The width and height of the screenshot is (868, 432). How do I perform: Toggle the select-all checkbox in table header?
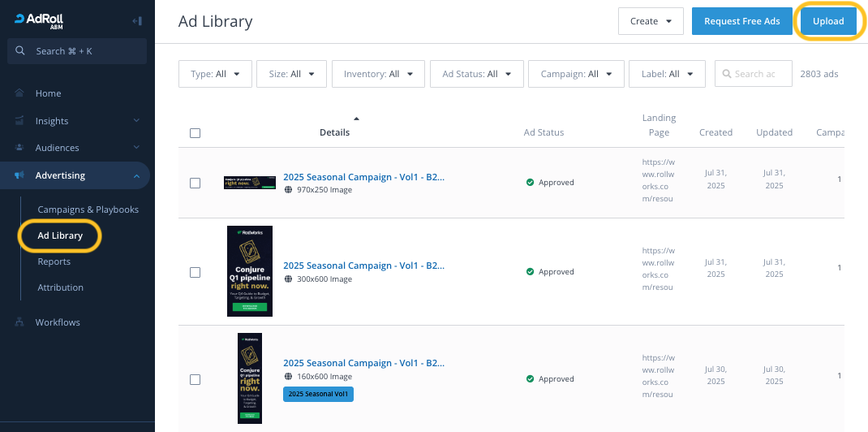(195, 133)
